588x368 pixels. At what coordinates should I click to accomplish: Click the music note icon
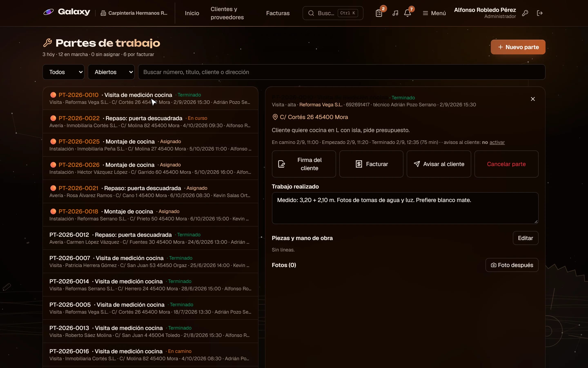[x=395, y=13]
